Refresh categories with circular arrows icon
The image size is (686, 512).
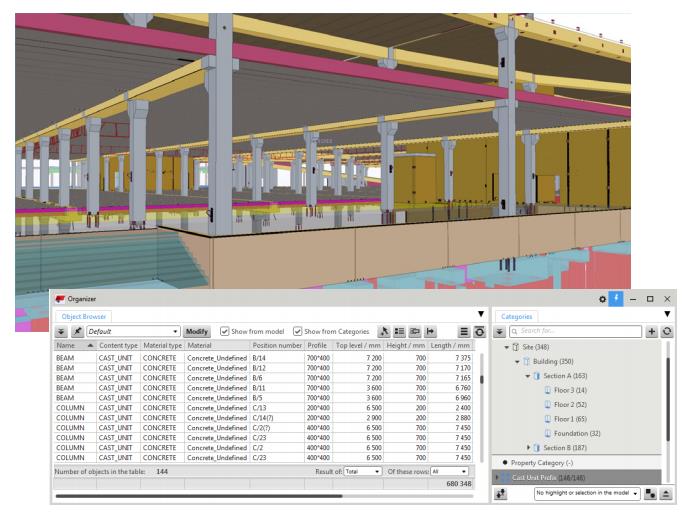pyautogui.click(x=667, y=332)
